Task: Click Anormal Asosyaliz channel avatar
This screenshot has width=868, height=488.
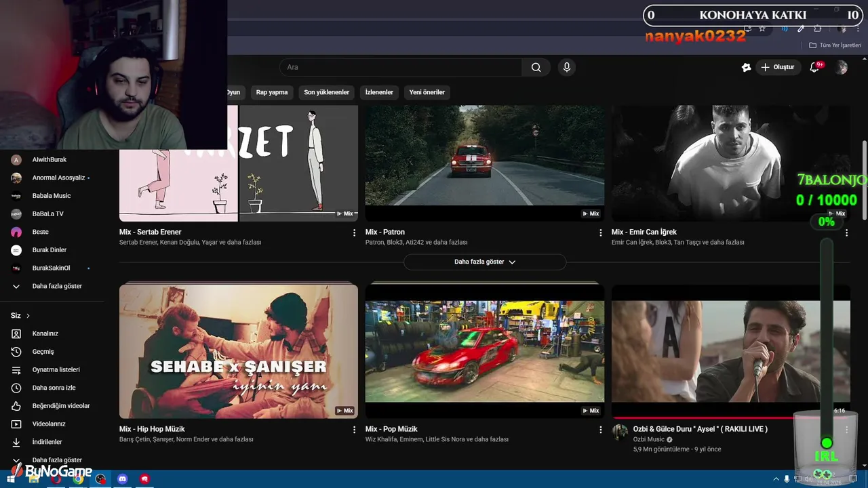Action: click(x=16, y=178)
